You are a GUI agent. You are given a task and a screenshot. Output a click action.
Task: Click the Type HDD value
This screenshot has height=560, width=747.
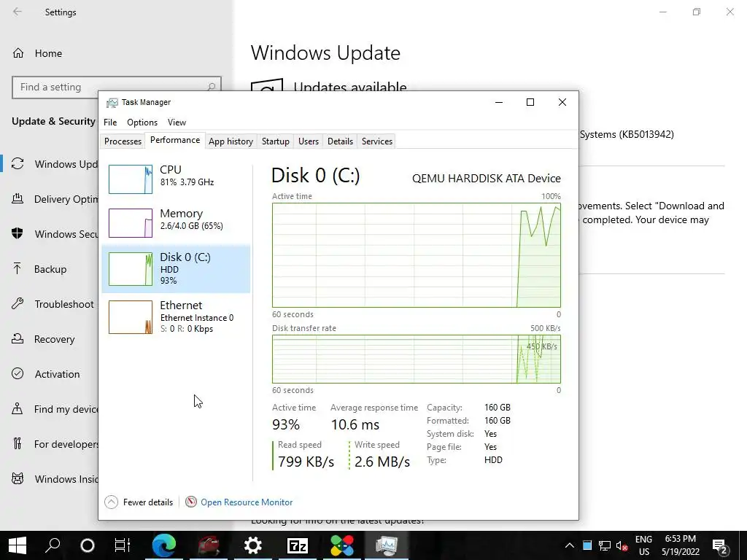pyautogui.click(x=494, y=460)
